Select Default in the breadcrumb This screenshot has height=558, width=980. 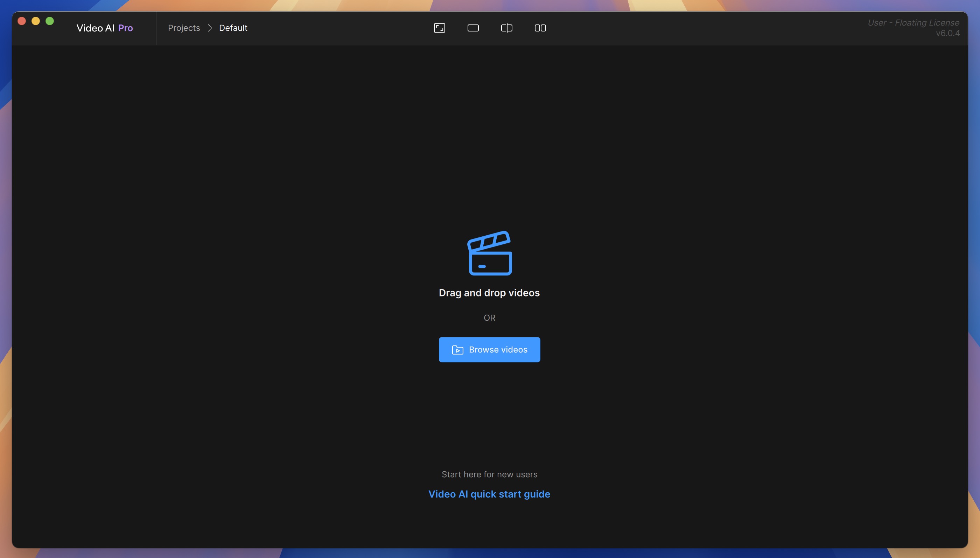(233, 28)
